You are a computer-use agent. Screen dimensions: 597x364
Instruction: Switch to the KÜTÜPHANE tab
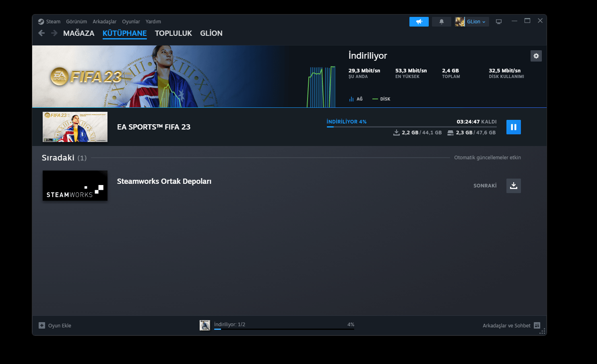(x=125, y=33)
